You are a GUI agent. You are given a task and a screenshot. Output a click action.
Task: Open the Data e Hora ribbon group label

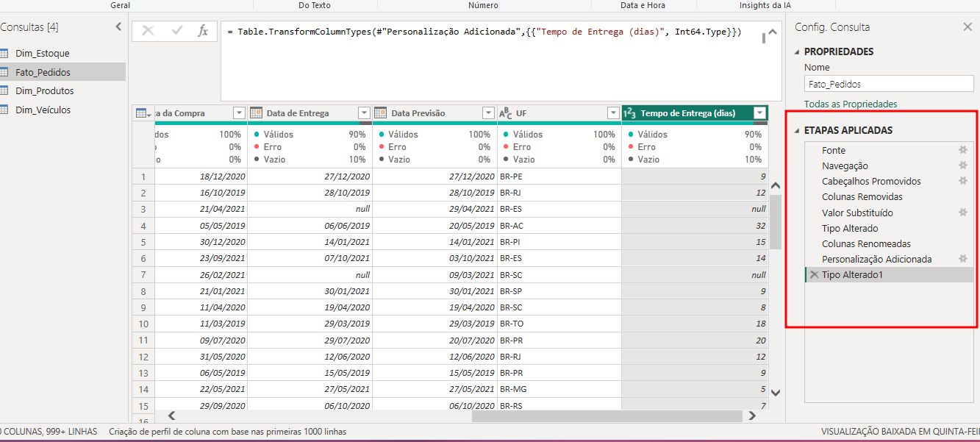tap(644, 5)
